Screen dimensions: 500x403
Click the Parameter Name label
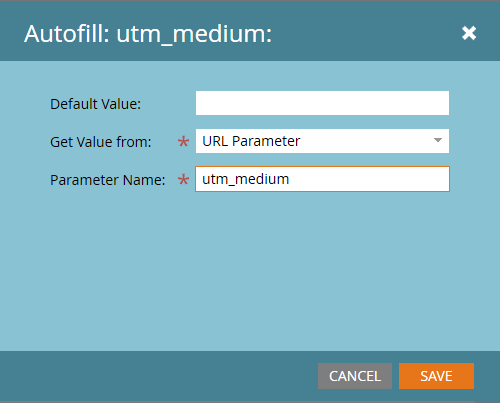(x=107, y=180)
